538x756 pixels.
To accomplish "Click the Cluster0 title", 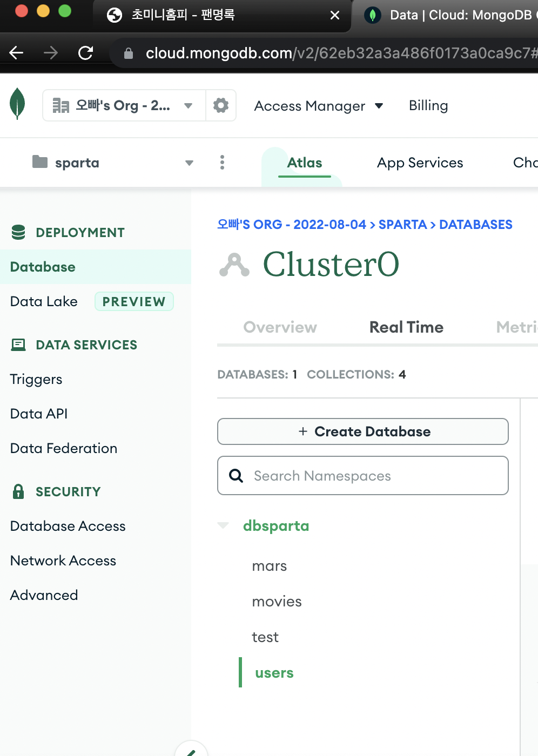I will (331, 264).
